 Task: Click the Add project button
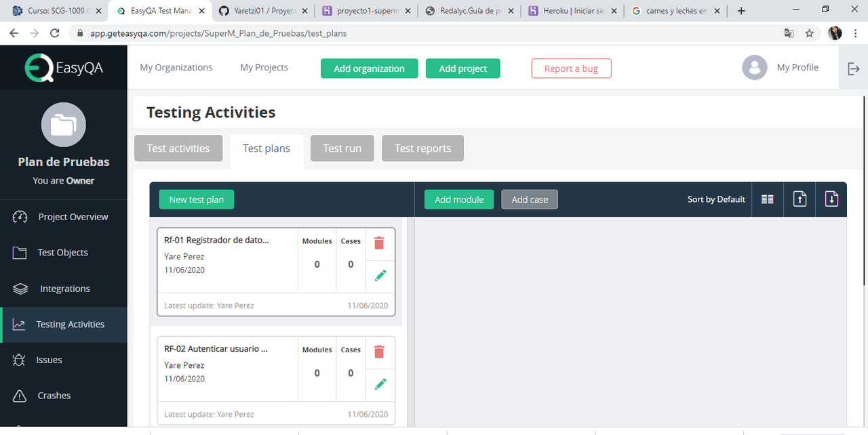[x=463, y=68]
